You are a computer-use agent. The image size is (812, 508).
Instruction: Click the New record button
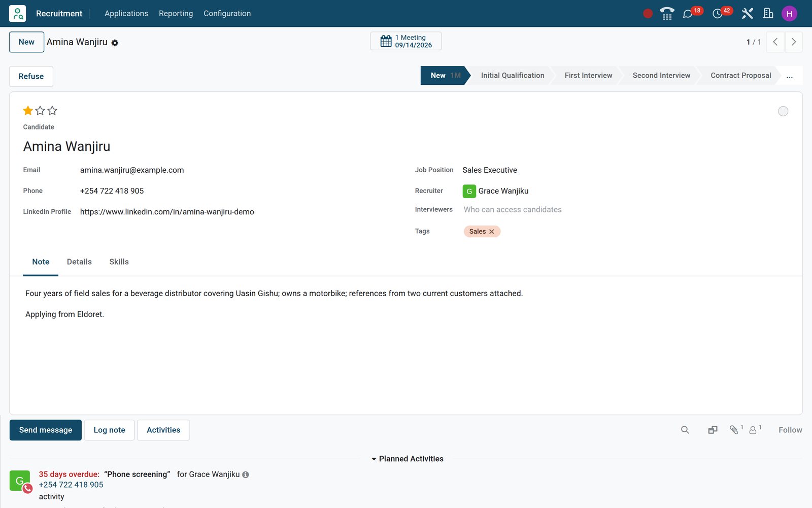point(26,42)
